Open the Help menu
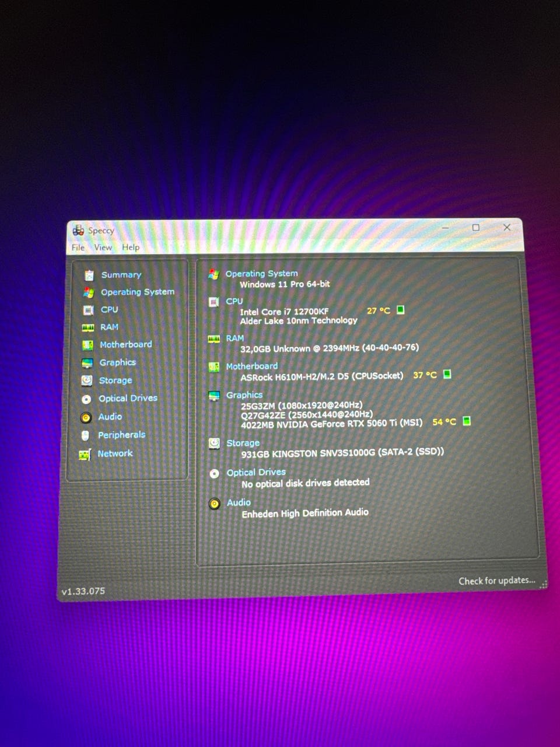 point(131,247)
